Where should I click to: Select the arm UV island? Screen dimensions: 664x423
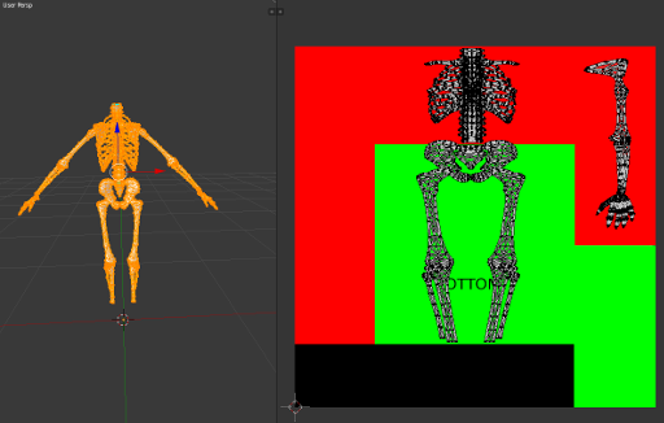point(612,143)
